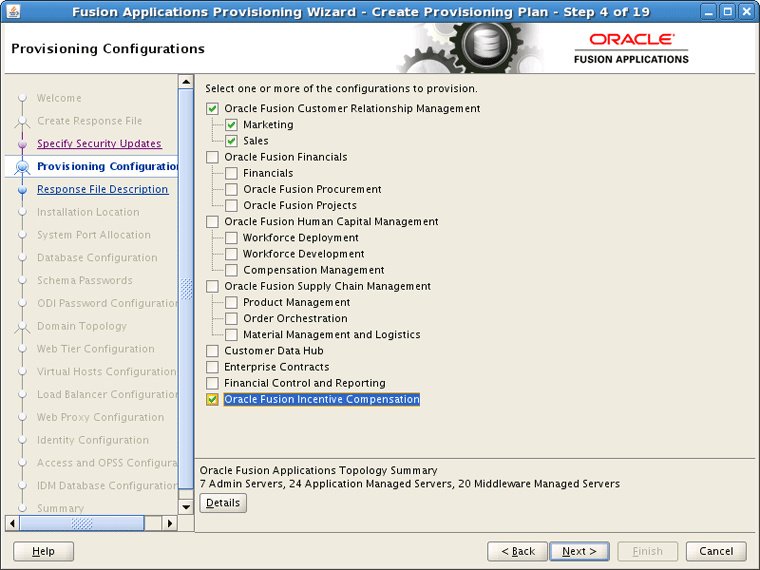
Task: Uncheck the Marketing checkbox
Action: coord(231,125)
